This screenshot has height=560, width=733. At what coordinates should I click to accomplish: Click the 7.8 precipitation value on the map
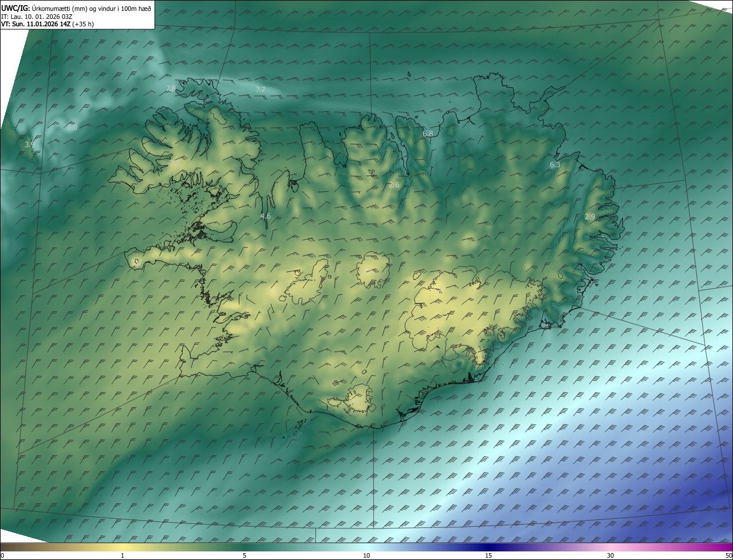tap(171, 88)
